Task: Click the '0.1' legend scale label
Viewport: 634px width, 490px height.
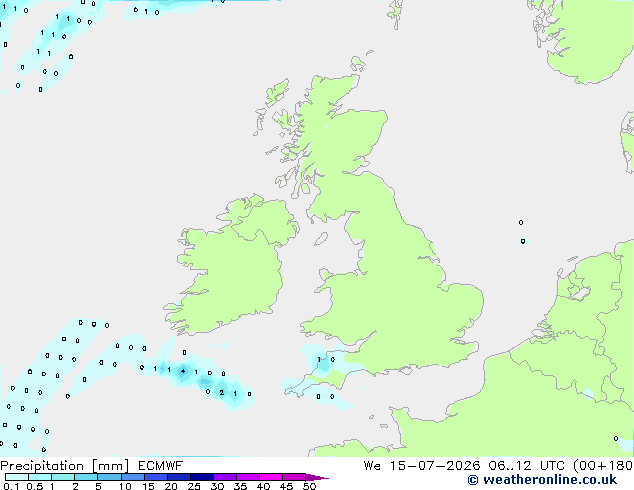Action: point(11,486)
